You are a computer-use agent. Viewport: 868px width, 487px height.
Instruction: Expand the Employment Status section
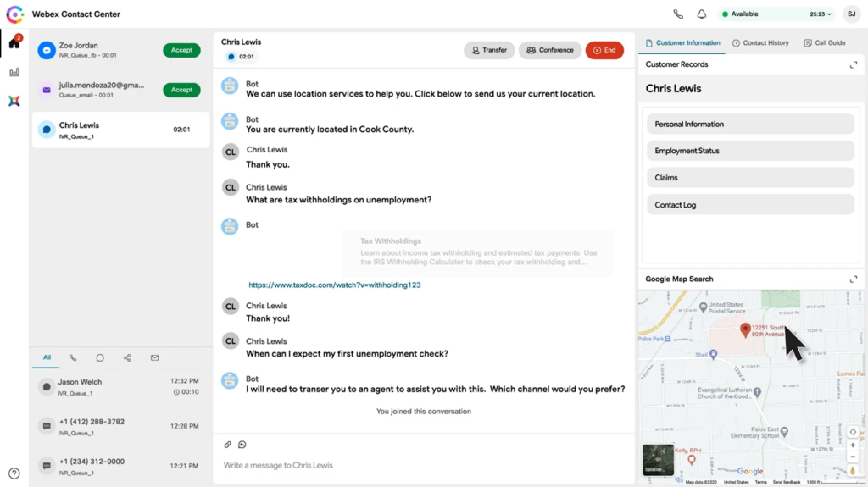[749, 151]
